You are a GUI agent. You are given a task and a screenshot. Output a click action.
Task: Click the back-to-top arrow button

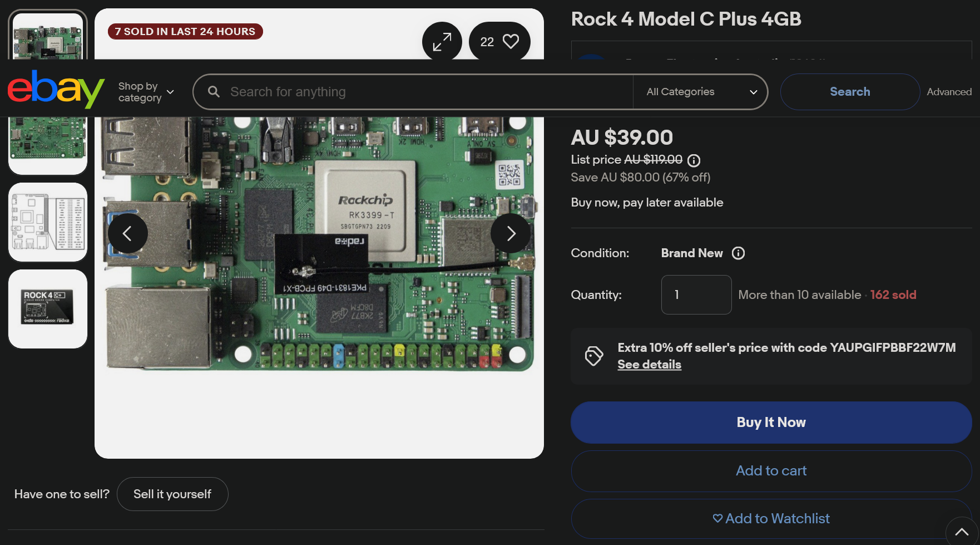[x=962, y=532]
